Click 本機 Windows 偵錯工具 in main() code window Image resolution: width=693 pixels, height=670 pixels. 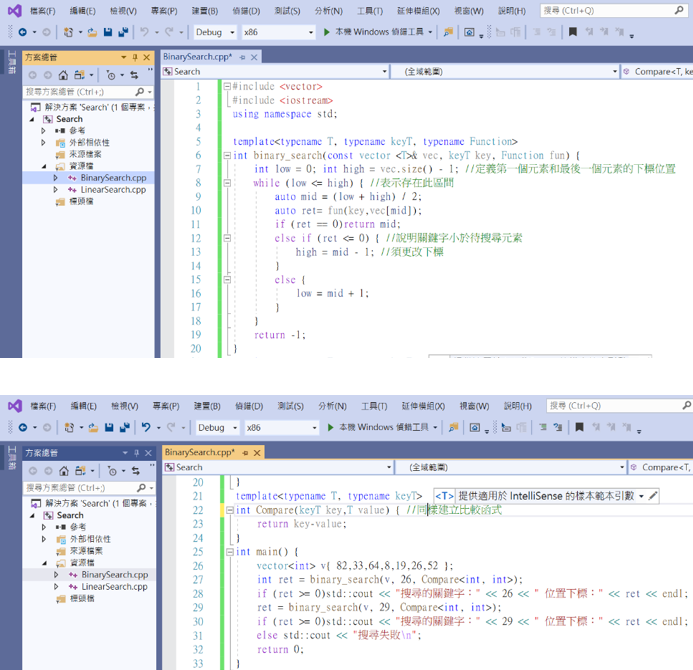tap(383, 427)
